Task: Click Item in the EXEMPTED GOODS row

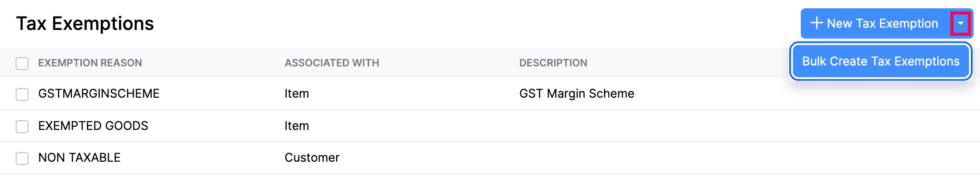Action: tap(296, 126)
